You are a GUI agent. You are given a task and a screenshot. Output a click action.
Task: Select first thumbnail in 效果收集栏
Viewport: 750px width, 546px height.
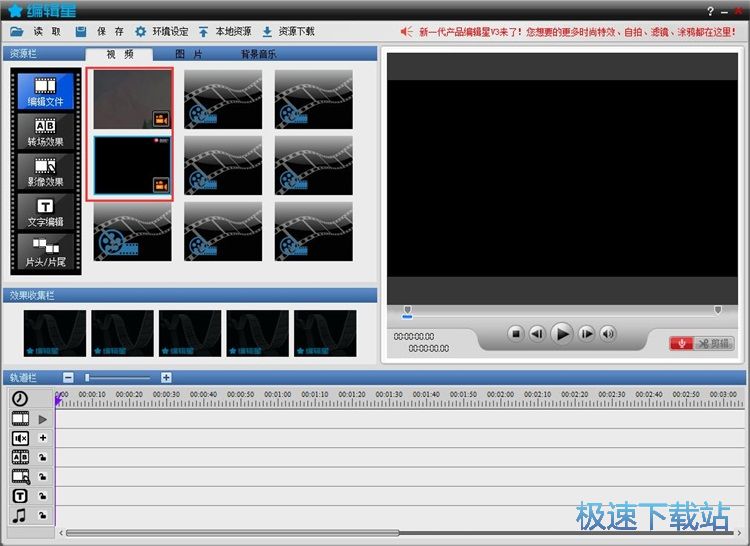pyautogui.click(x=55, y=333)
